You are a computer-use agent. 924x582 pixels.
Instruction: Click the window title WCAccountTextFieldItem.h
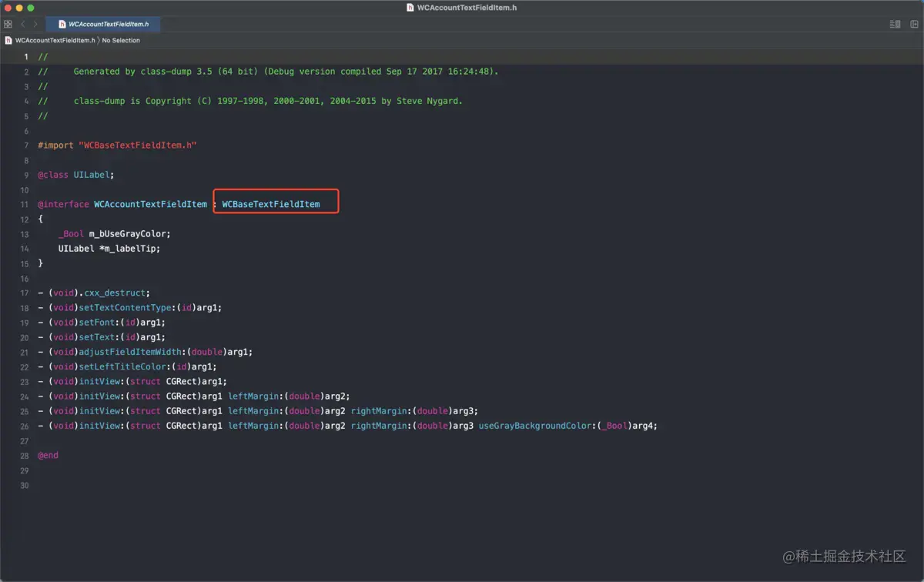click(467, 8)
